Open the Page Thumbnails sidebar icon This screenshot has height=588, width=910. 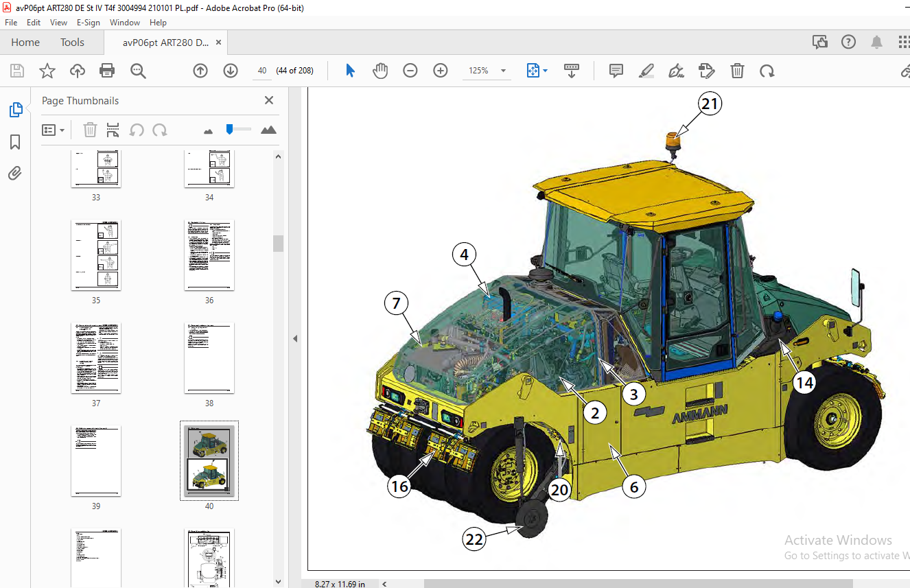pyautogui.click(x=15, y=110)
